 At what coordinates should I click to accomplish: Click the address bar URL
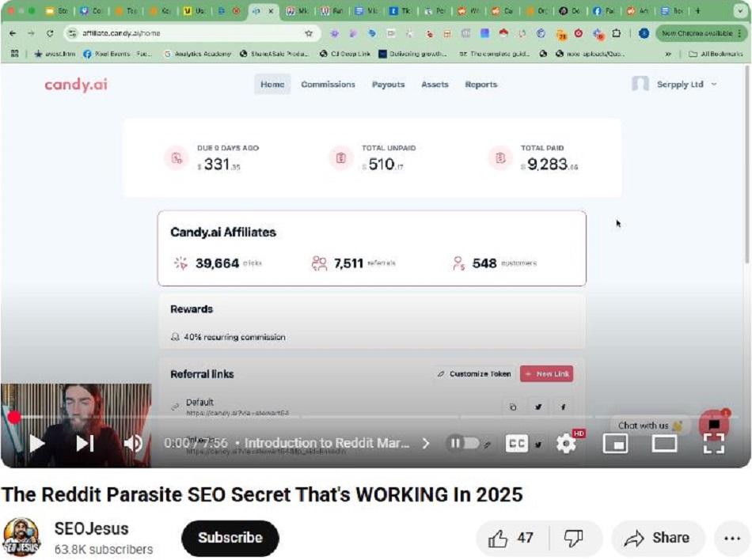[x=121, y=33]
